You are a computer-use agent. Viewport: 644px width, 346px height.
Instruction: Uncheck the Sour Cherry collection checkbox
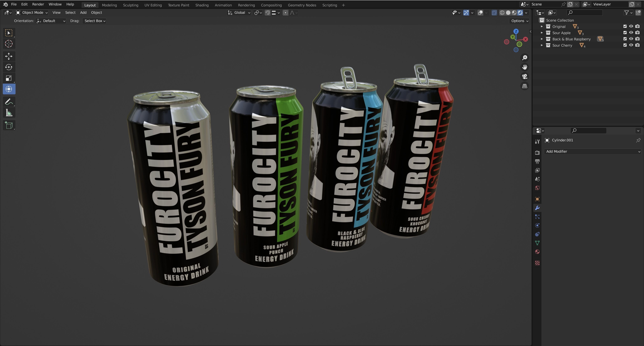click(625, 45)
